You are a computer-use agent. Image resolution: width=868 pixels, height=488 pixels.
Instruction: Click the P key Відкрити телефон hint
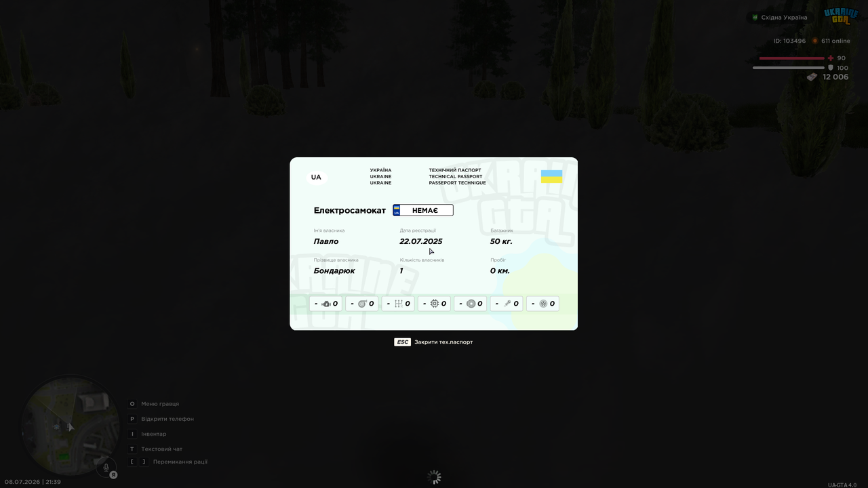click(132, 419)
